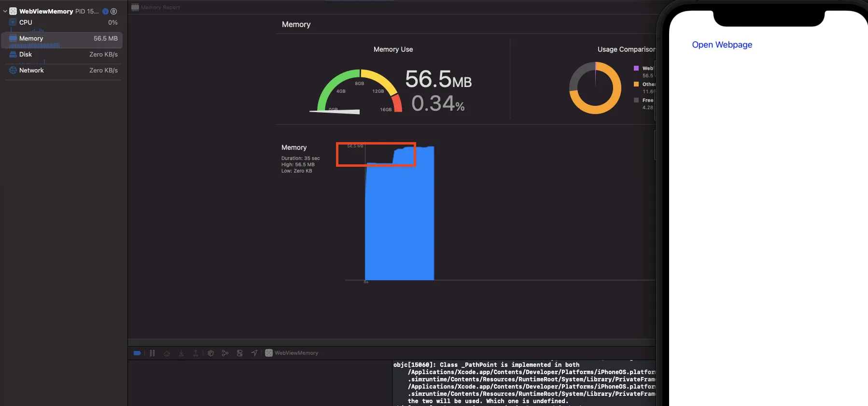Click the blue info badge beside PID
Viewport: 868px width, 406px height.
pyautogui.click(x=105, y=11)
